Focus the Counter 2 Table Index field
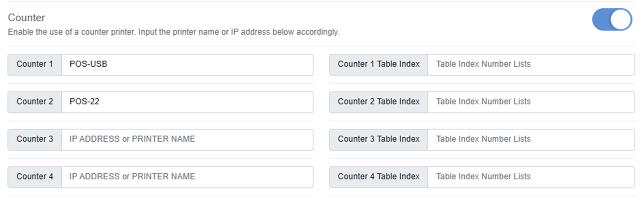This screenshot has width=644, height=199. click(531, 102)
